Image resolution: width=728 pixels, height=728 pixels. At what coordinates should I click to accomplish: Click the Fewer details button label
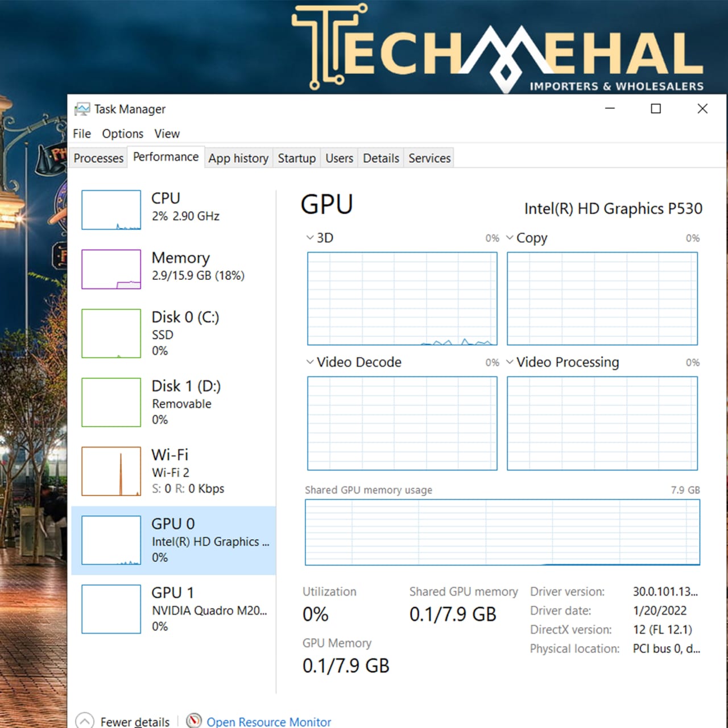click(135, 722)
